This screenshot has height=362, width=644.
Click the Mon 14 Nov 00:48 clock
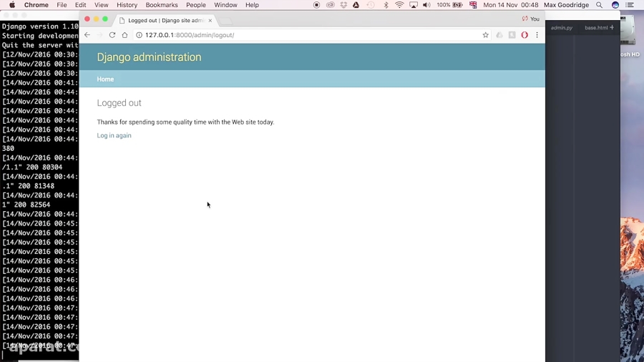(510, 5)
